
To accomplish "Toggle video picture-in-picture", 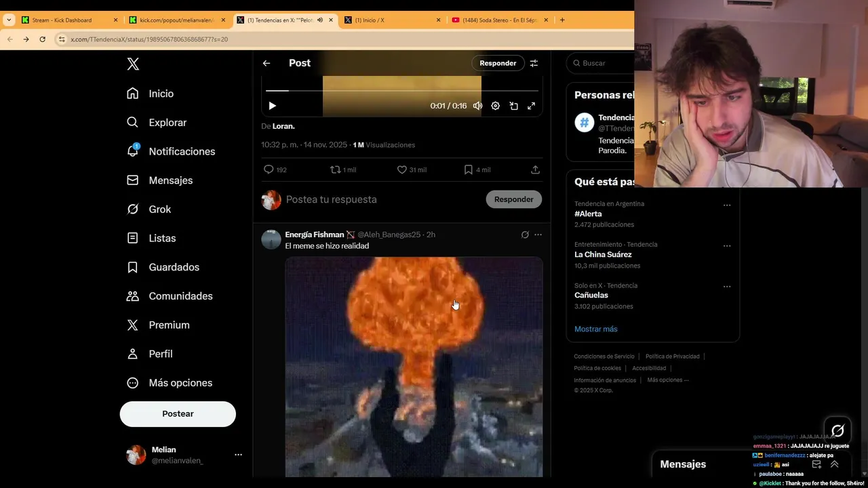I will 513,106.
